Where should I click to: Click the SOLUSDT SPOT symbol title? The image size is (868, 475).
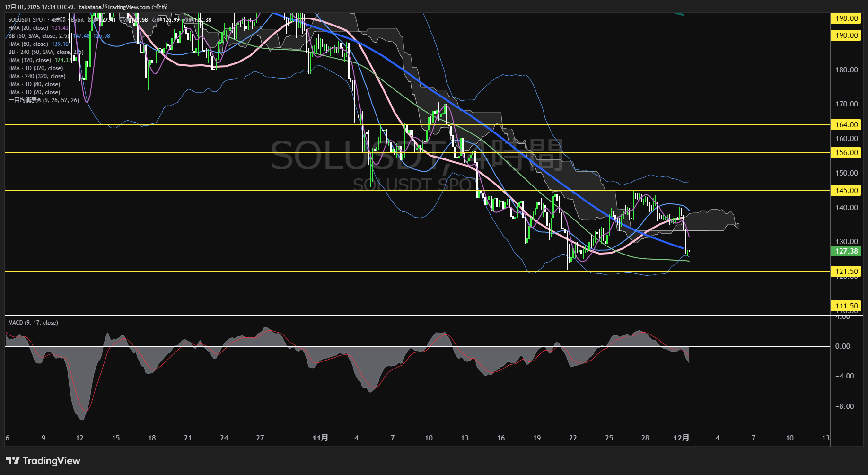[x=27, y=20]
